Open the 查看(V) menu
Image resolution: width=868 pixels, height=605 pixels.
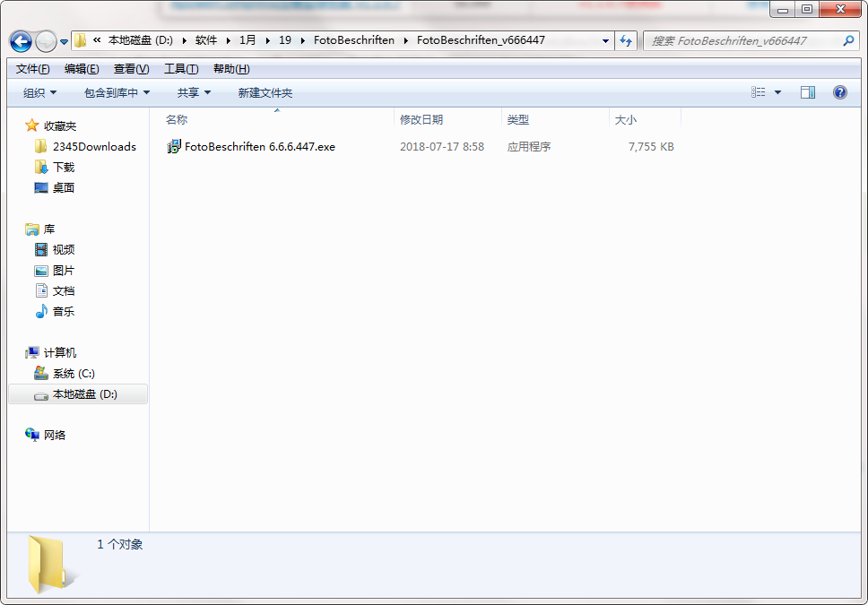click(131, 69)
